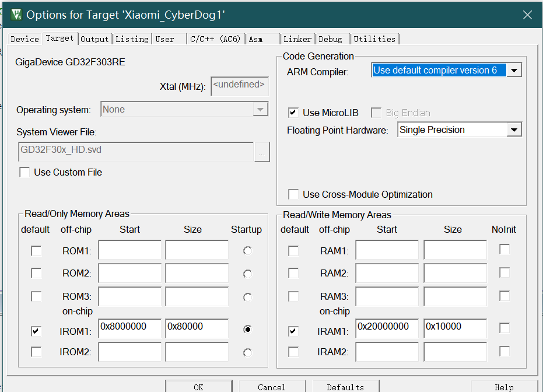Enable NoInit for IRAM2
543x392 pixels.
pos(505,351)
